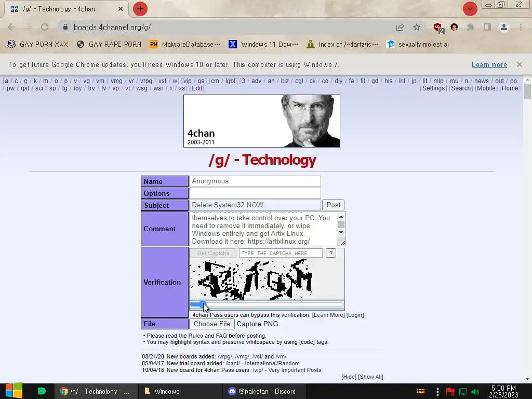The width and height of the screenshot is (532, 399).
Task: Toggle the Chrome side panel icon
Action: point(487,27)
